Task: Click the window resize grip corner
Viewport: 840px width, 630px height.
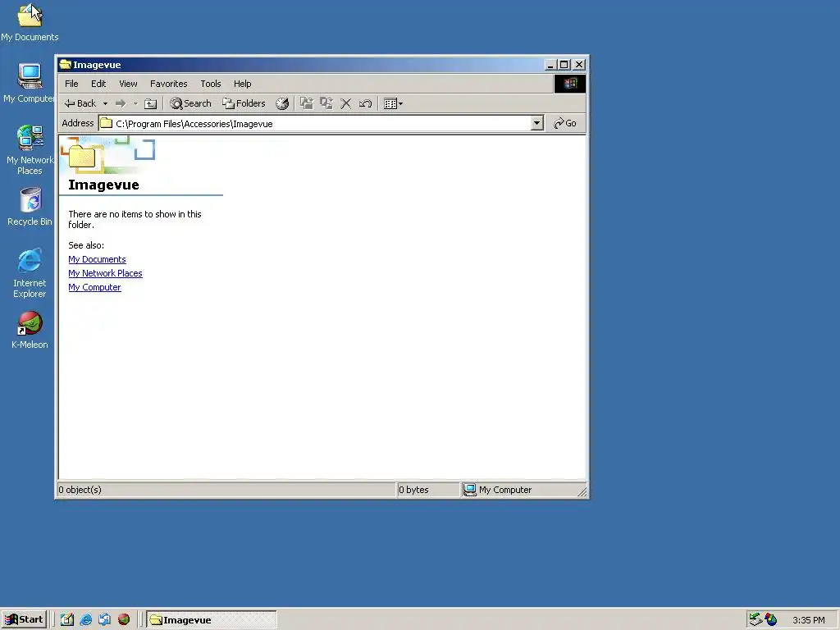Action: [x=582, y=491]
